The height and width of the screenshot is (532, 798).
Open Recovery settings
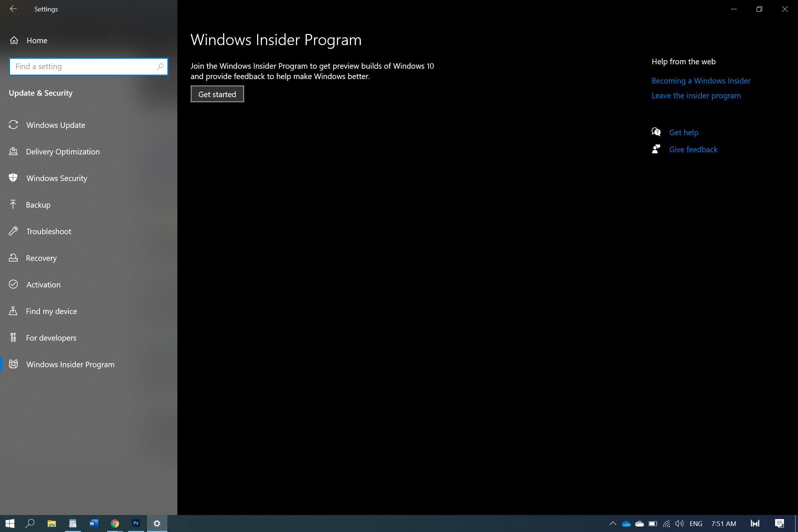(89, 258)
